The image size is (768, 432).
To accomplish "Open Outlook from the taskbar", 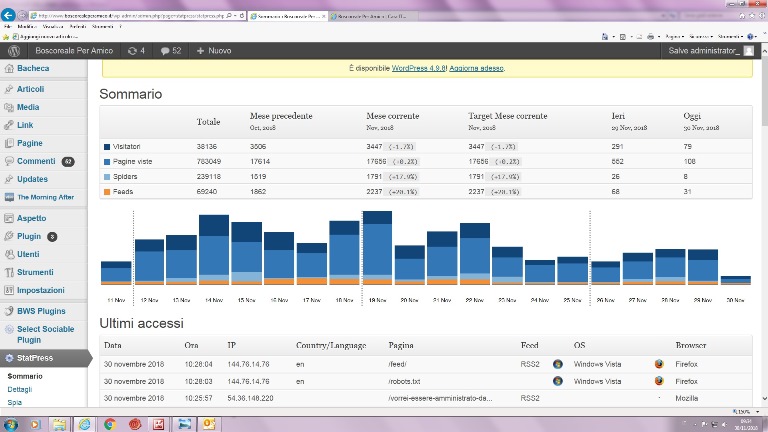I will 209,424.
